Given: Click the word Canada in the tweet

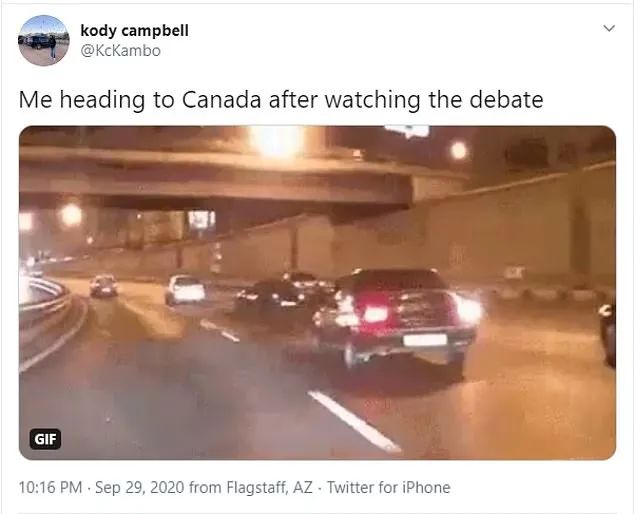Looking at the screenshot, I should coord(221,100).
